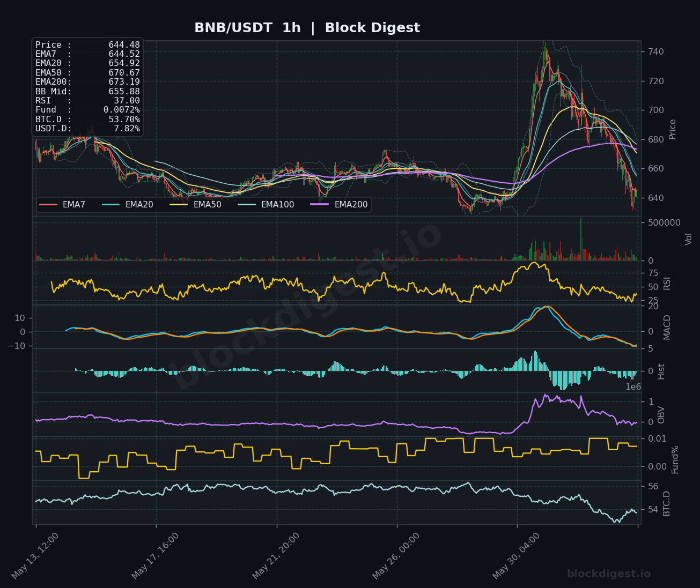Click the blockdigest.io footer text
The width and height of the screenshot is (700, 588).
609,574
